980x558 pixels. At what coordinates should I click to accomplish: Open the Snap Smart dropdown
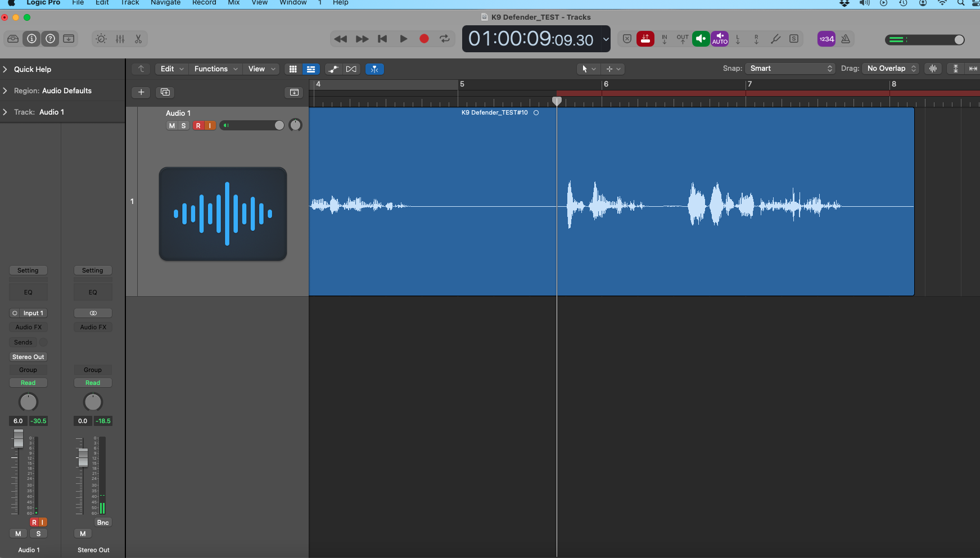tap(791, 69)
